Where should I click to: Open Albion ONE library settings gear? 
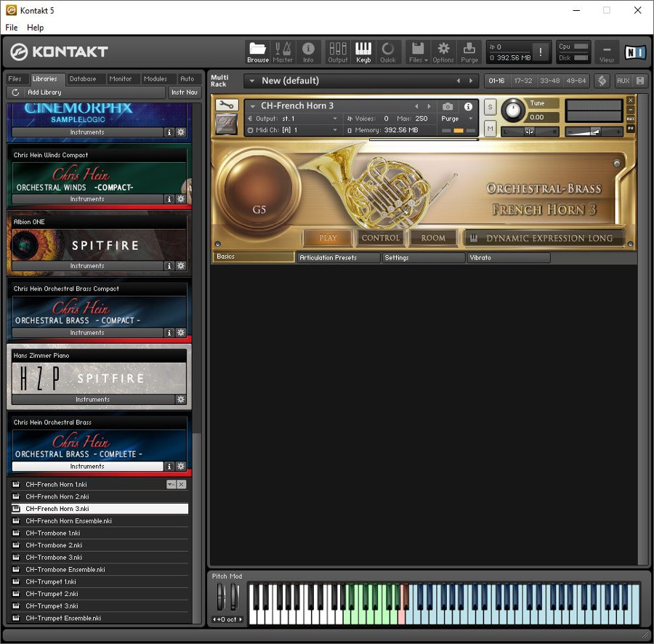click(x=181, y=266)
